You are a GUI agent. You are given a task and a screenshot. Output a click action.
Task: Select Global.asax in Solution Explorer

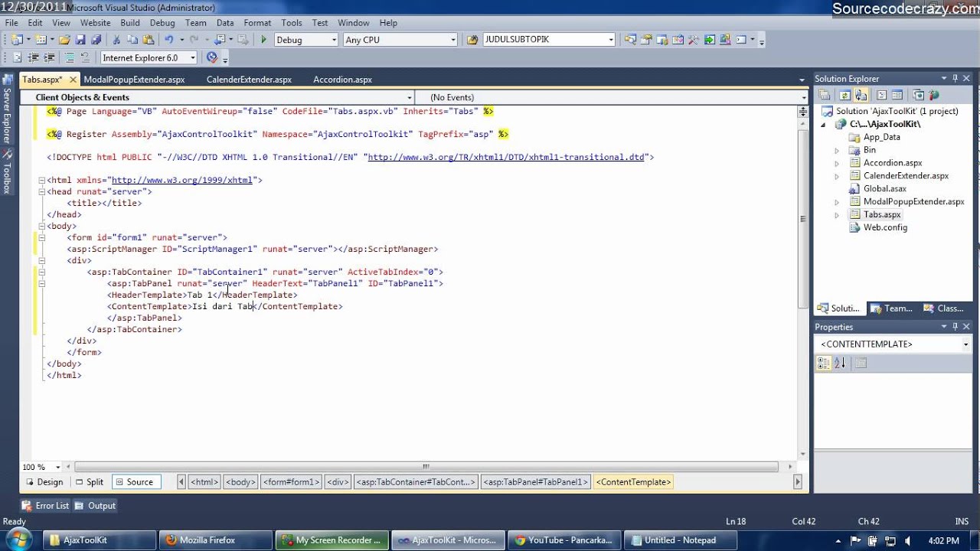point(885,189)
